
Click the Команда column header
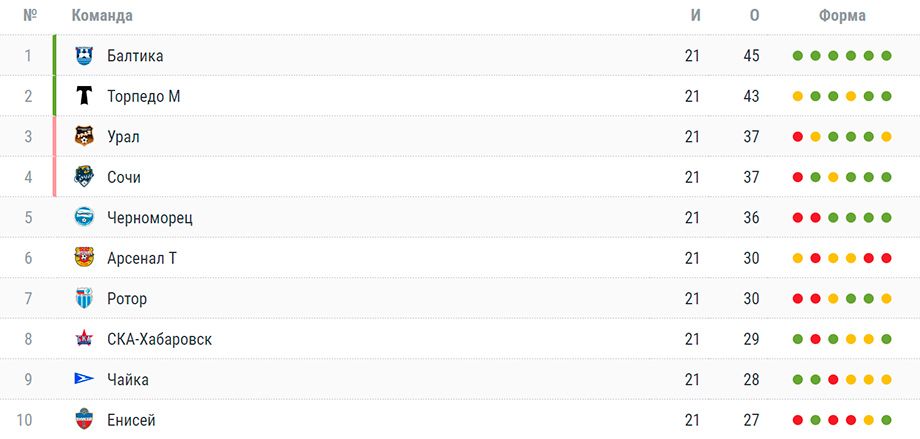point(102,15)
